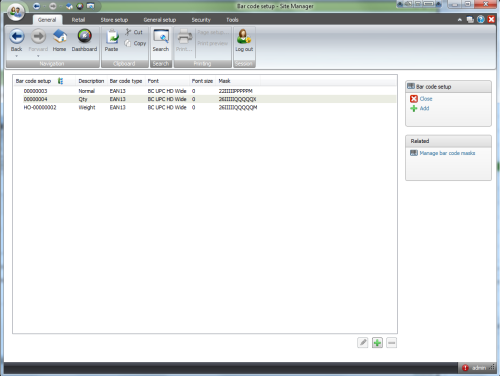Open the Dashboard gauge icon

84,36
